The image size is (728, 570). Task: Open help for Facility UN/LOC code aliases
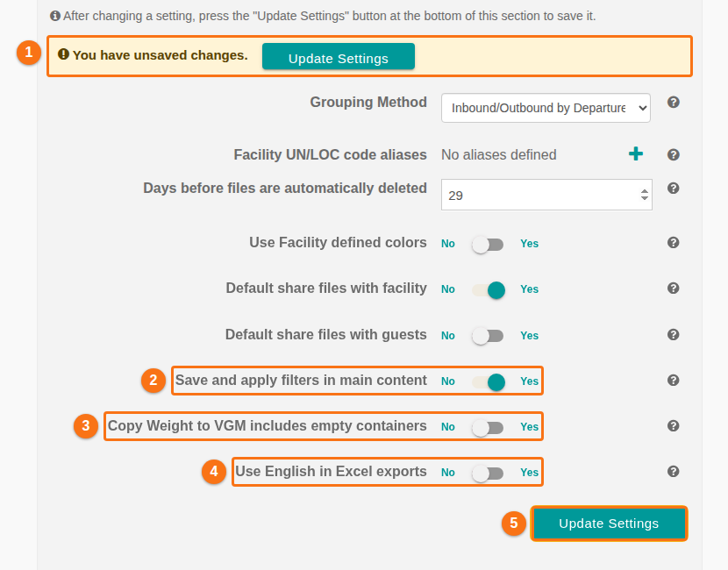[674, 154]
